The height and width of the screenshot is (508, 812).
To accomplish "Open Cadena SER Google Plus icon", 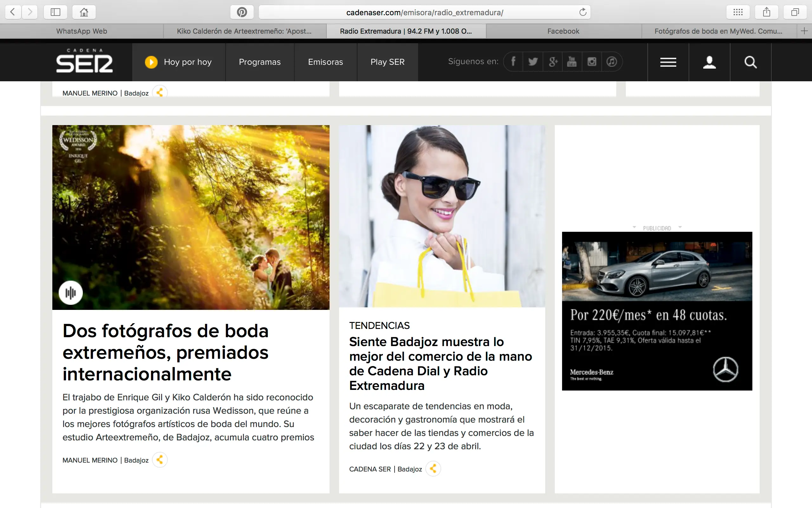I will tap(553, 62).
